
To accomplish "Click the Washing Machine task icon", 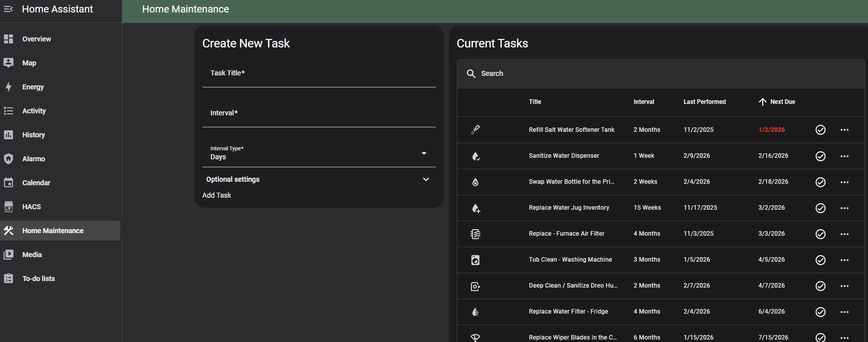I will pos(475,260).
